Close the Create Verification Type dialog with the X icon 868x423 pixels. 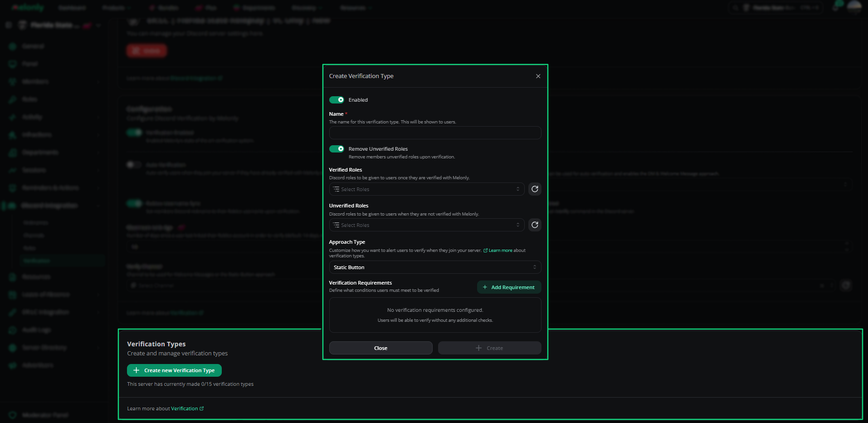tap(538, 76)
